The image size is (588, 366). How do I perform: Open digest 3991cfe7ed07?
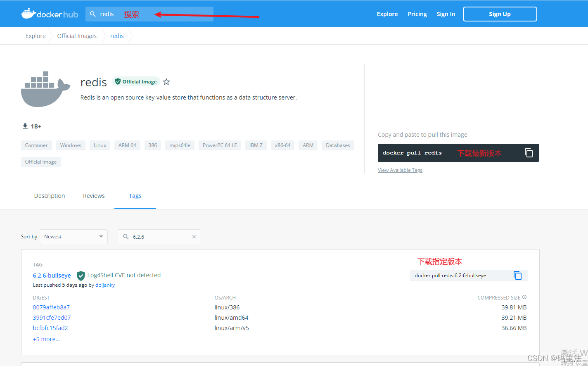[52, 318]
